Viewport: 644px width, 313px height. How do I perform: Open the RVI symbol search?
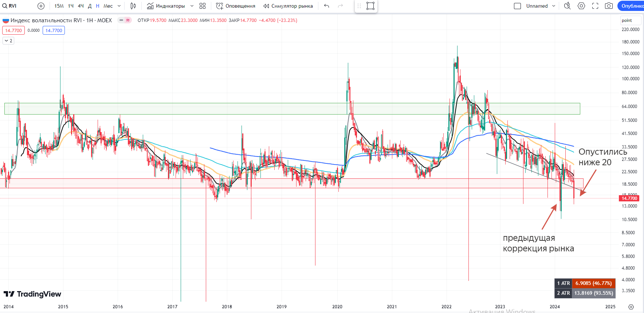(10, 6)
